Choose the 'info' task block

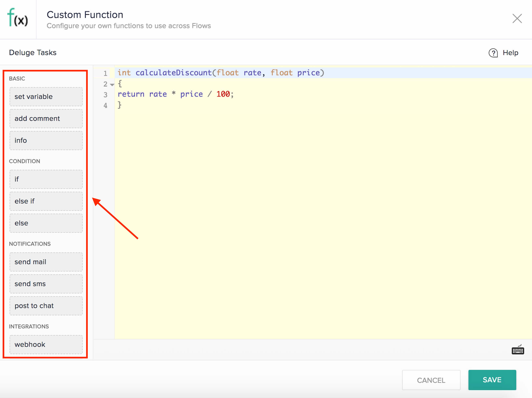[46, 141]
